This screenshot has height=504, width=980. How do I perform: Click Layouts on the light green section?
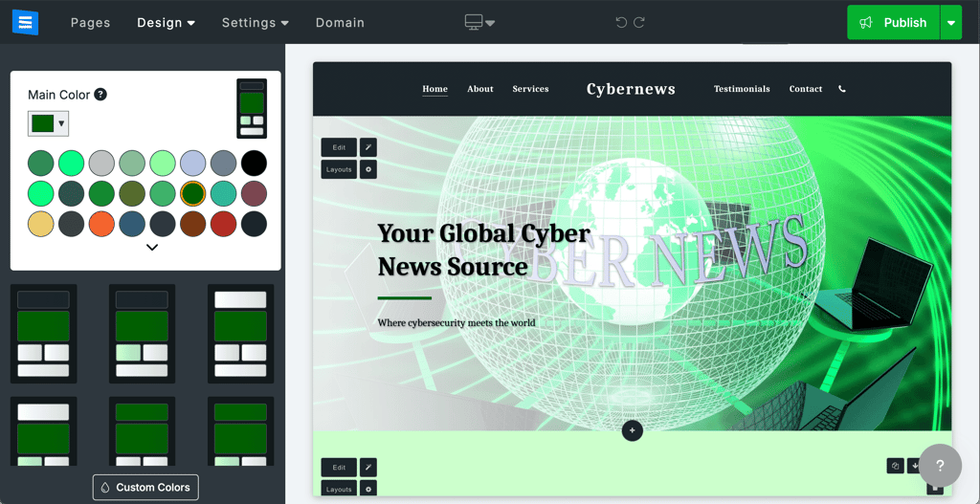click(x=339, y=489)
